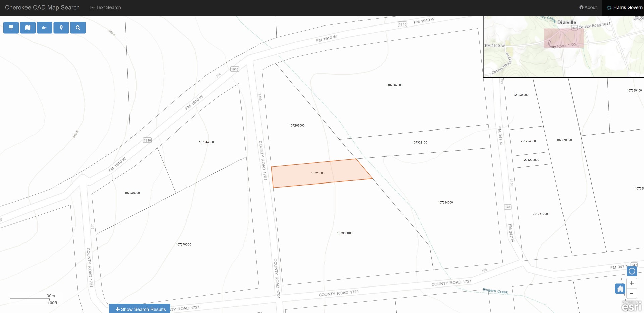Click the Harris Govern link

coord(625,7)
